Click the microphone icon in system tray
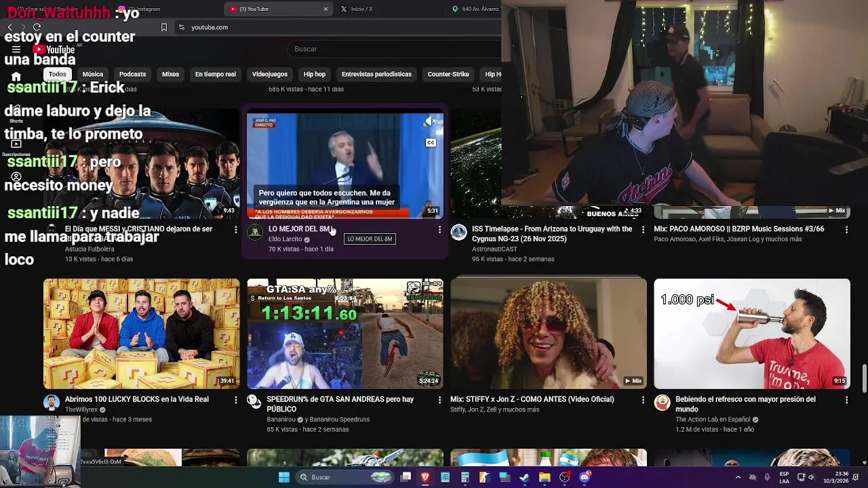Viewport: 868px width, 488px height. coord(767,477)
